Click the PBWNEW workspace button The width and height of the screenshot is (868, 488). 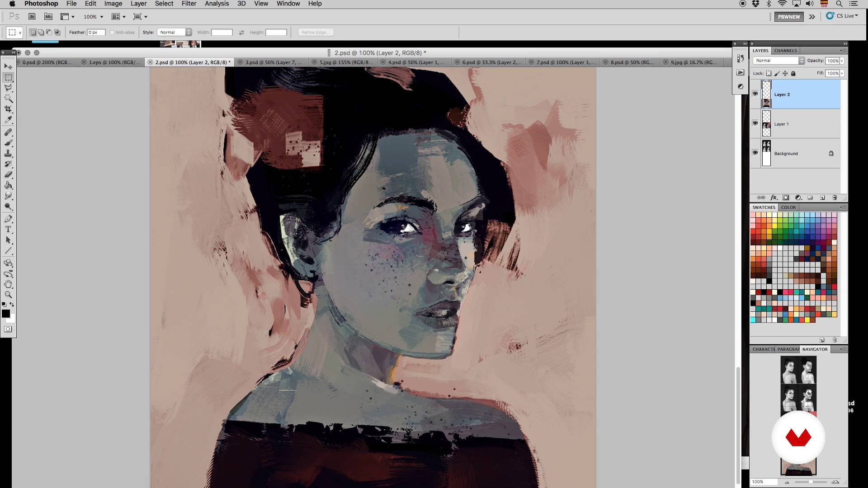789,17
